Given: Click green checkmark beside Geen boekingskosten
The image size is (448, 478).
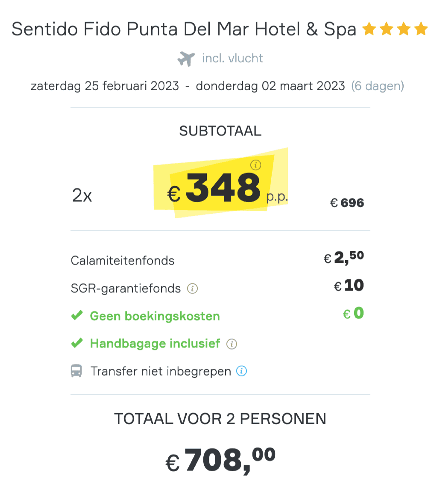Looking at the screenshot, I should [77, 315].
